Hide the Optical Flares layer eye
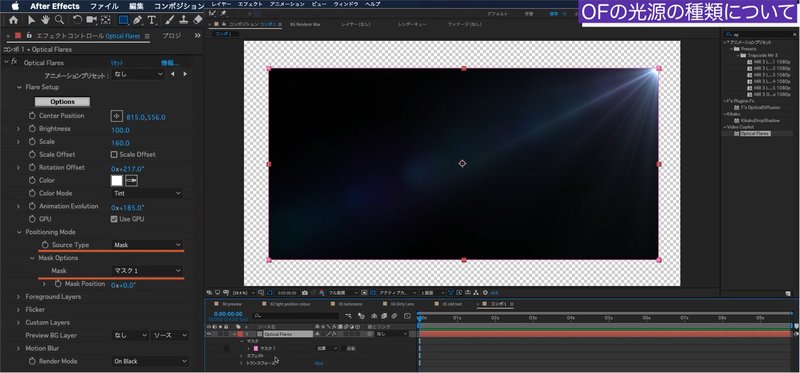 (209, 334)
